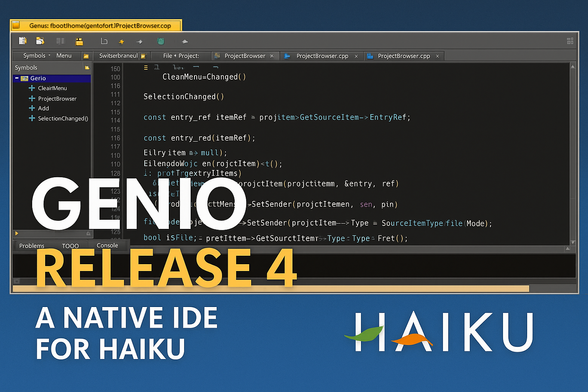This screenshot has height=392, width=588.
Task: Switch to the Menu tab
Action: pos(64,56)
